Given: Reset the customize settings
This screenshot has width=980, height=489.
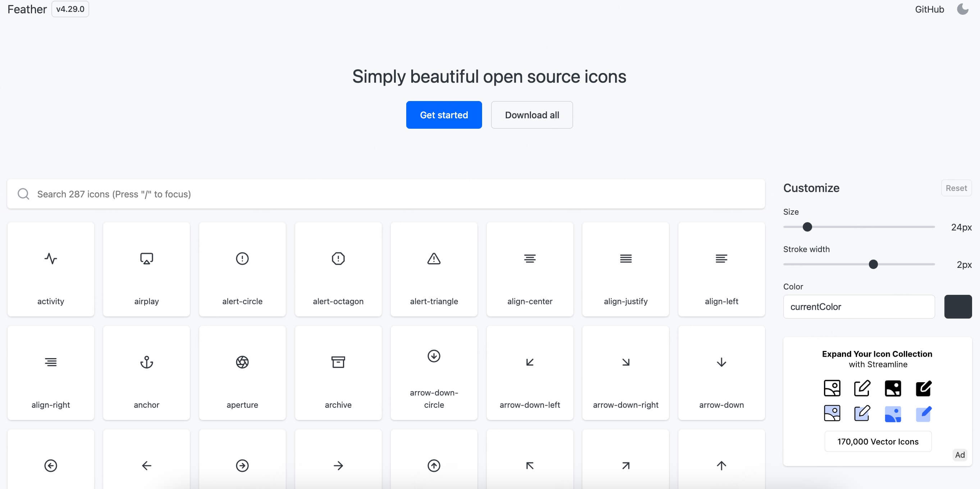Looking at the screenshot, I should coord(956,188).
